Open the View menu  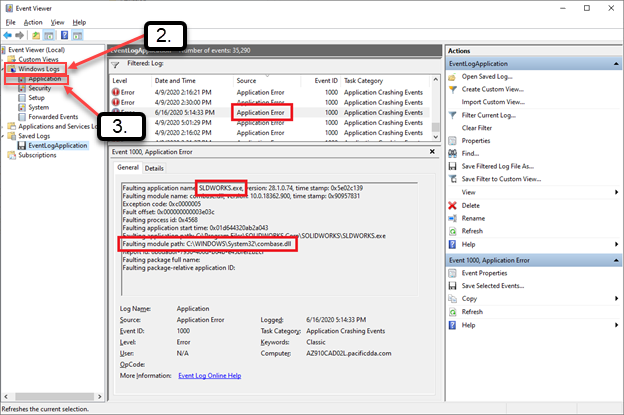pyautogui.click(x=57, y=22)
